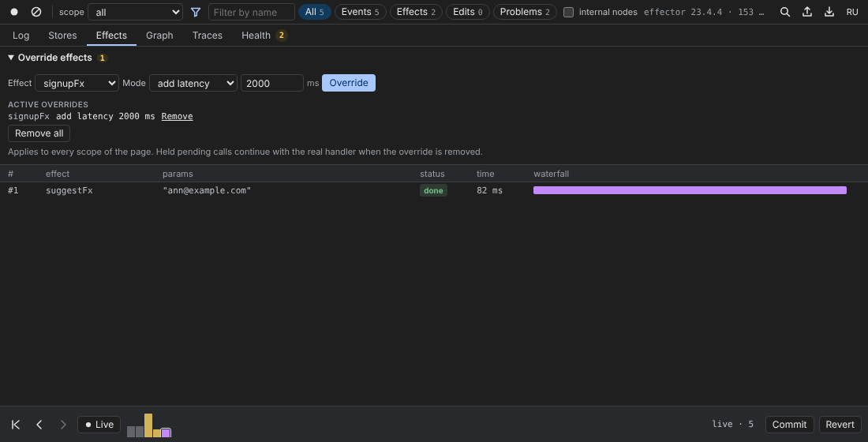Toggle the internal nodes checkbox
The width and height of the screenshot is (868, 442).
[568, 12]
